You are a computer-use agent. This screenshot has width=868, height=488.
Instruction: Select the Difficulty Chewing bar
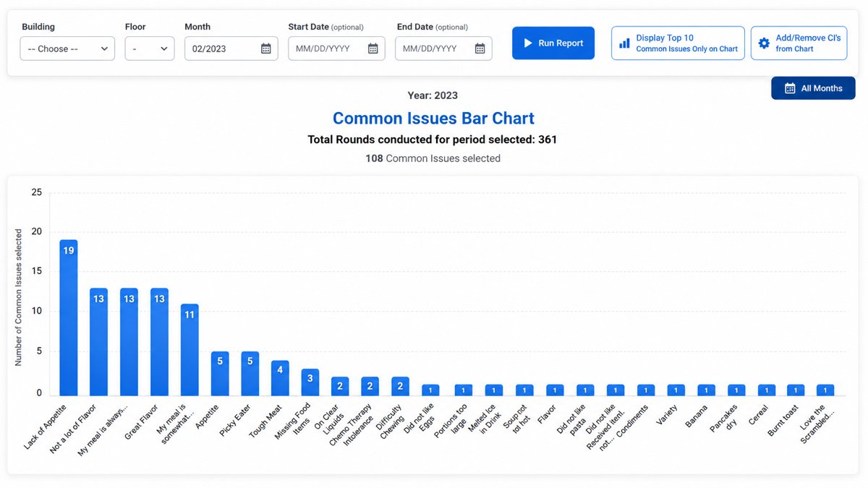tap(401, 386)
